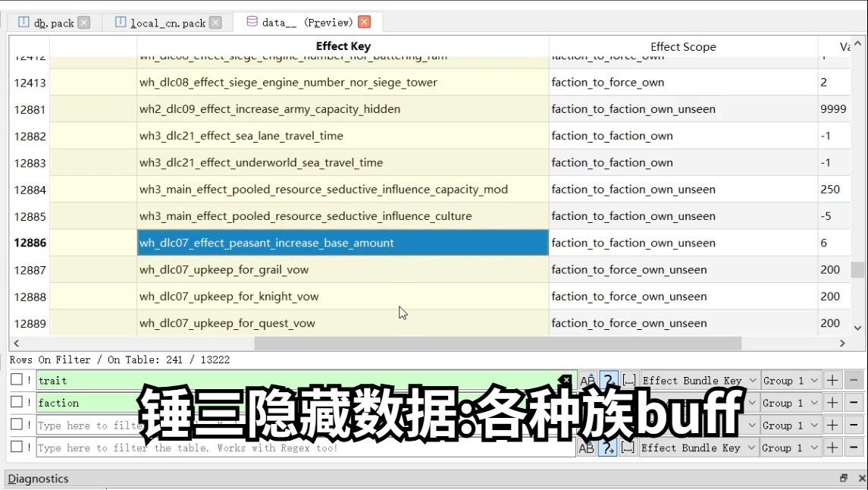This screenshot has width=868, height=490.
Task: Sort by the Effect Scope column header
Action: click(x=683, y=46)
